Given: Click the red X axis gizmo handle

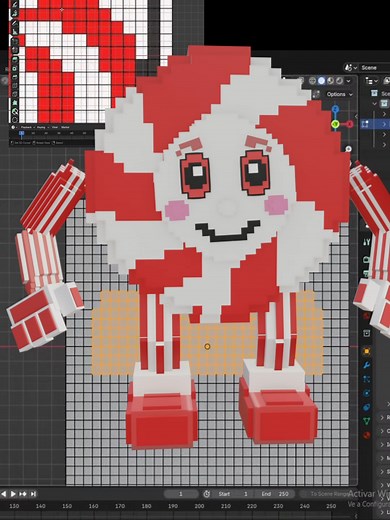Looking at the screenshot, I should 349,124.
